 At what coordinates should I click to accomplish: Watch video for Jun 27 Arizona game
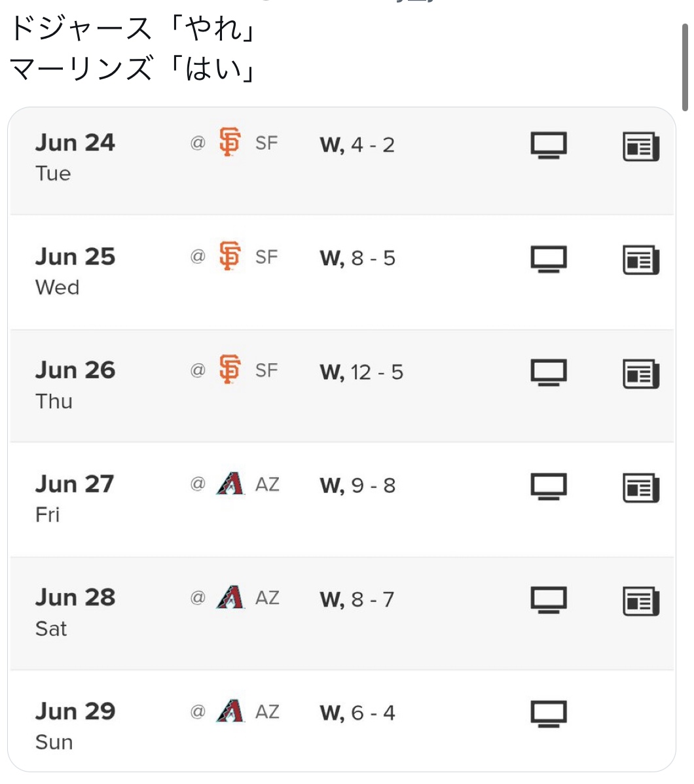point(549,486)
